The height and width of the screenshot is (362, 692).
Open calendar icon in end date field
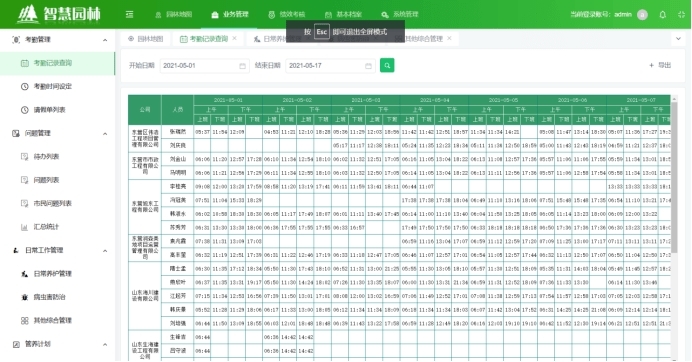(368, 66)
